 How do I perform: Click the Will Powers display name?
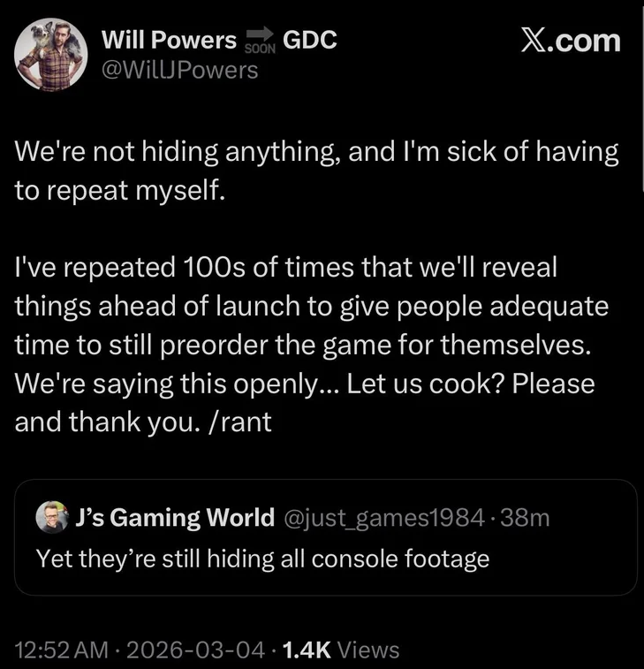tap(170, 40)
